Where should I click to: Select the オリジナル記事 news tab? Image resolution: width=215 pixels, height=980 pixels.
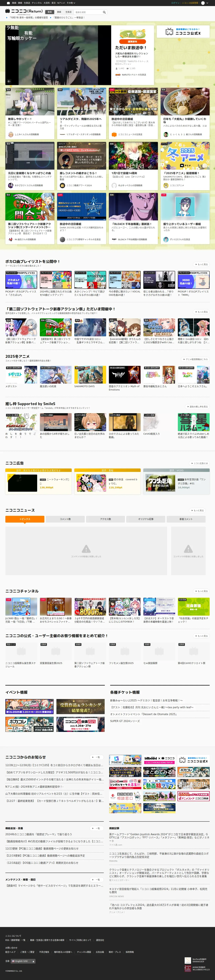(x=146, y=519)
